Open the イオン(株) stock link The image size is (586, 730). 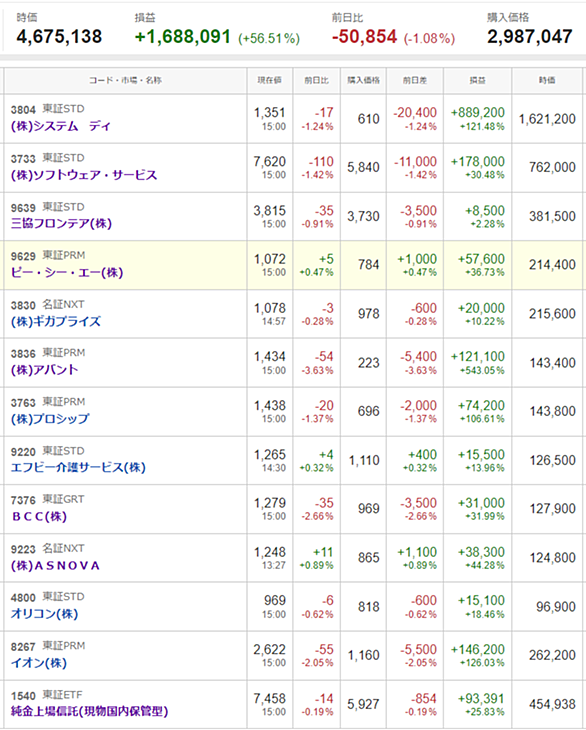39,662
